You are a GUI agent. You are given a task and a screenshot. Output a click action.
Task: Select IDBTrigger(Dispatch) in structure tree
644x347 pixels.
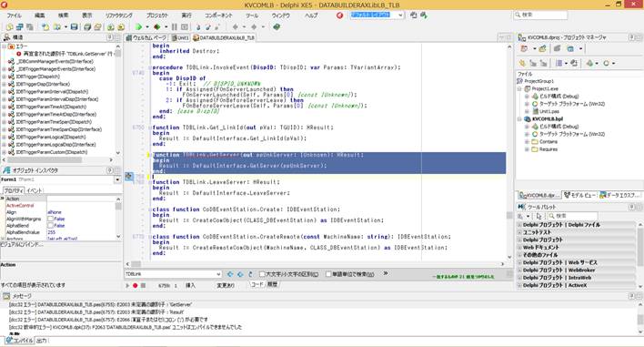[x=38, y=77]
